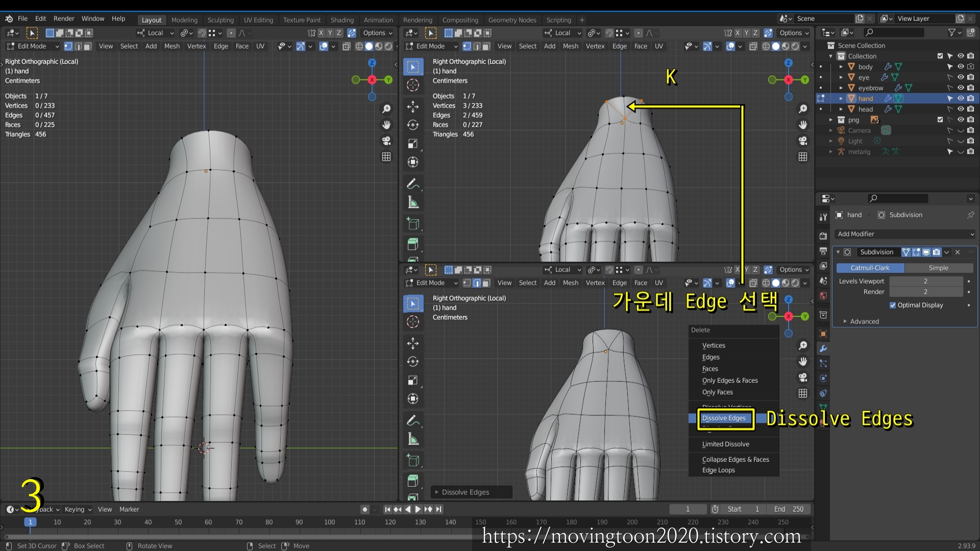Click Blender logo menu icon
The image size is (980, 551).
tap(9, 19)
